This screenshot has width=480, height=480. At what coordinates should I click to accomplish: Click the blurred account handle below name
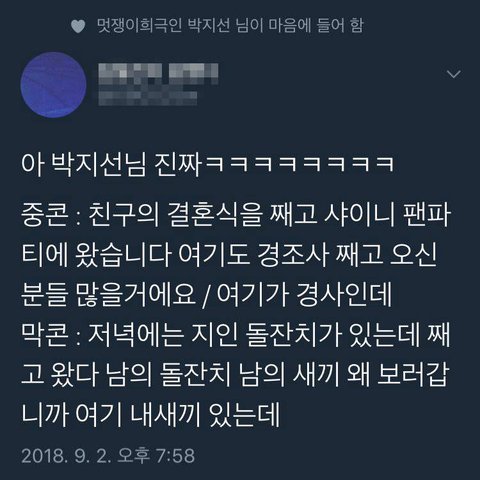[148, 95]
